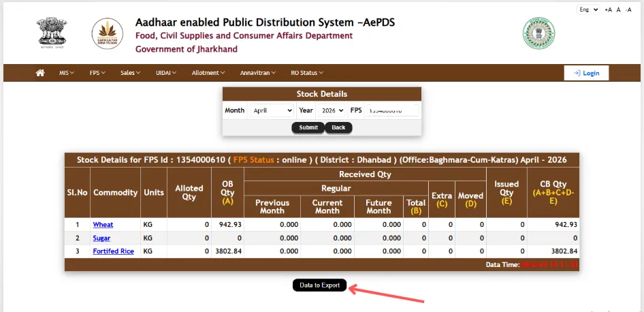Screen dimensions: 644x312
Task: Click the Previous Month column header
Action: click(272, 206)
